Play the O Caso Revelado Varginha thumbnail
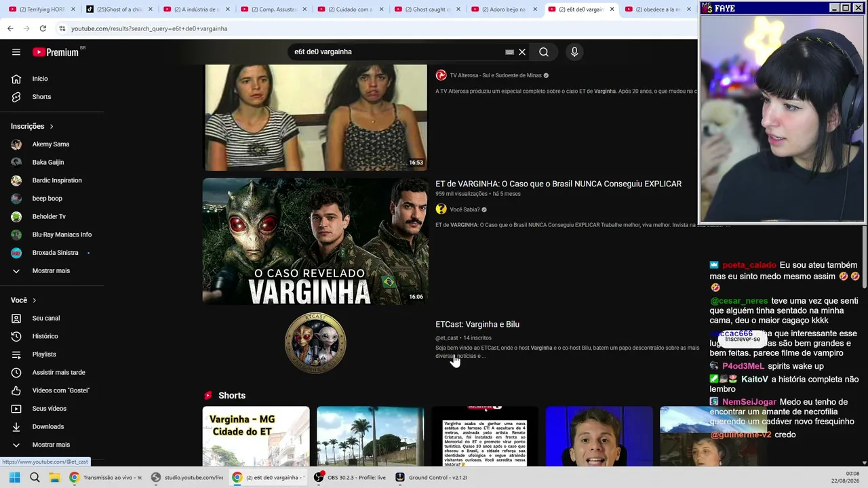 315,241
